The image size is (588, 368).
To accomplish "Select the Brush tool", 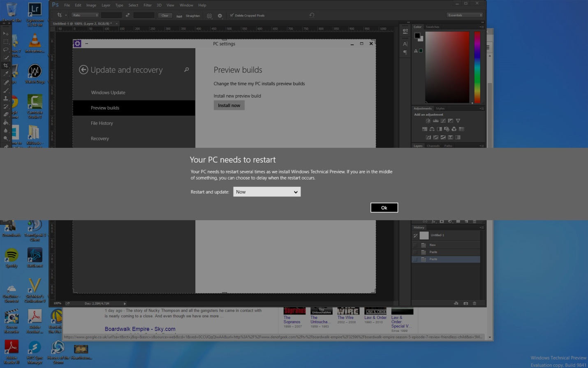I will pos(6,90).
